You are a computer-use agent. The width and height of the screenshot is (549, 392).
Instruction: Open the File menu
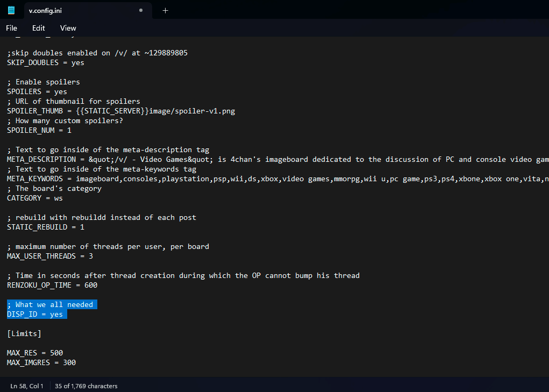coord(11,28)
